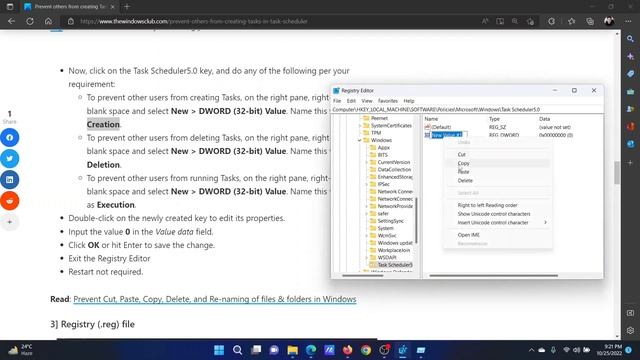Open Search in the Edge sidebar
Viewport: 640px width, 360px height.
631,39
